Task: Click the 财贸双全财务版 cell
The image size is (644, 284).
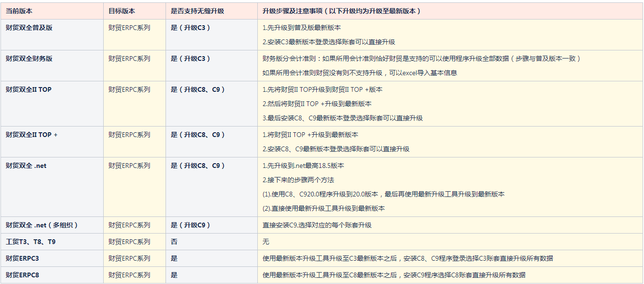Action: (x=29, y=59)
